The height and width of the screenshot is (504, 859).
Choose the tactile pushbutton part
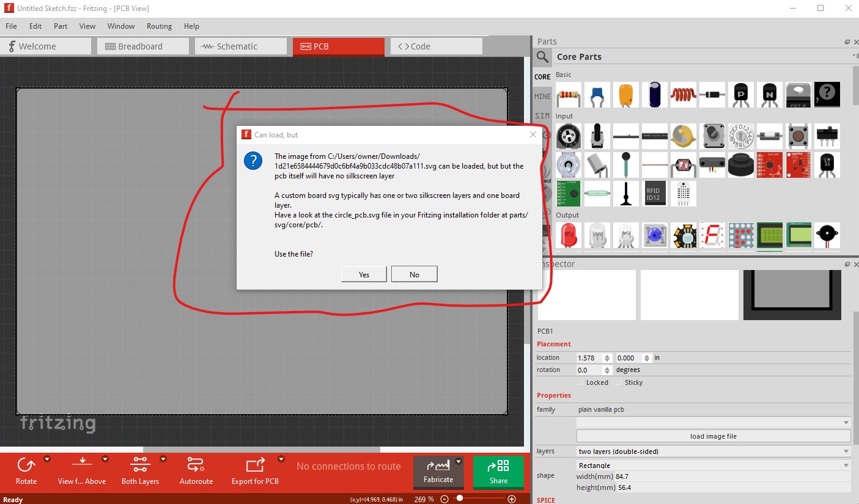point(798,136)
